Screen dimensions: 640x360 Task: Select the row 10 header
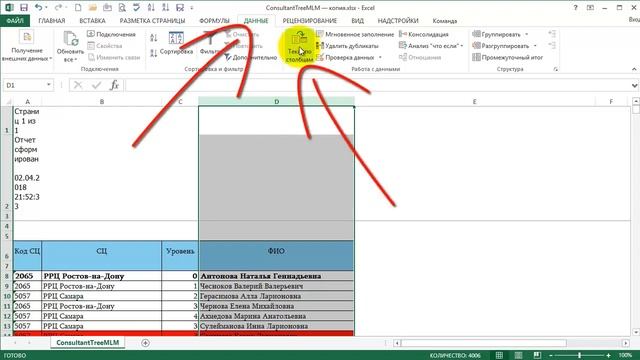click(x=7, y=296)
